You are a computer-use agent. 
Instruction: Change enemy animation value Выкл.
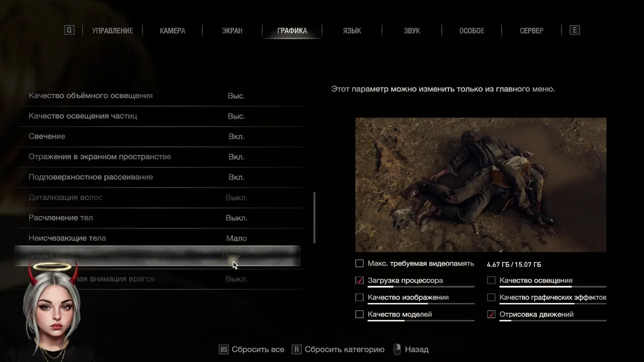click(236, 279)
